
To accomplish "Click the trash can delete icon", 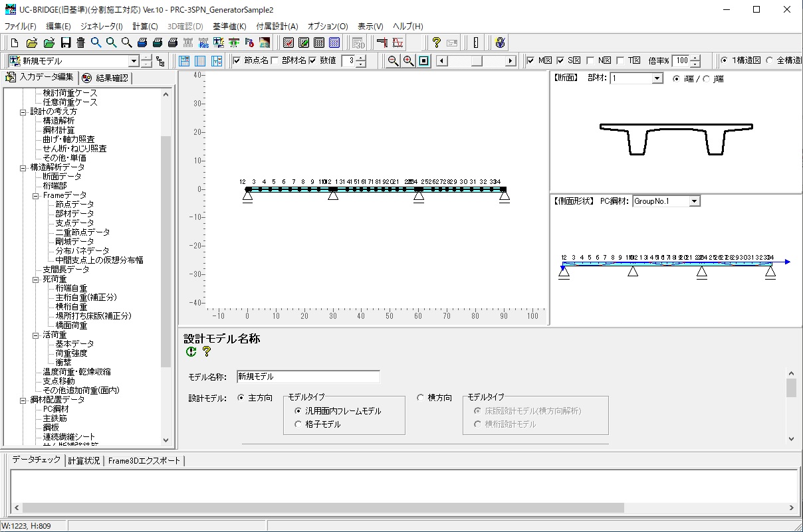I will [80, 43].
